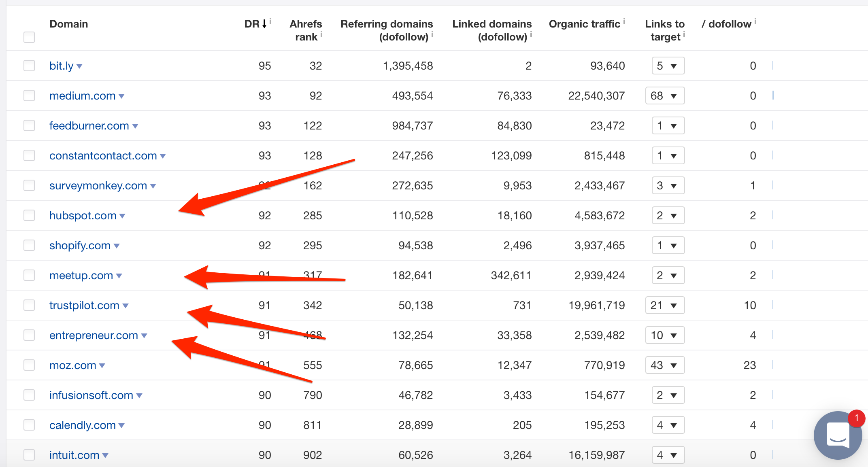Expand links-to-target dropdown for calendly.com

point(668,425)
